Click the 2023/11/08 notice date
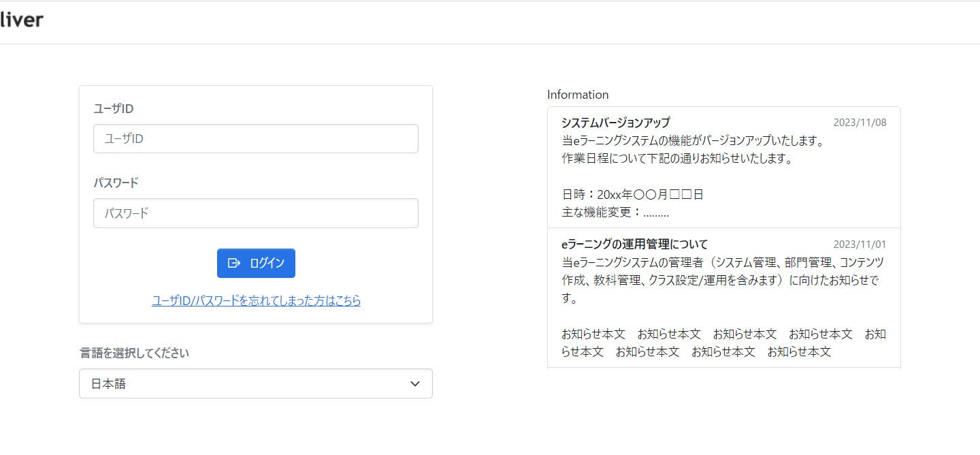The width and height of the screenshot is (980, 455). pyautogui.click(x=860, y=123)
